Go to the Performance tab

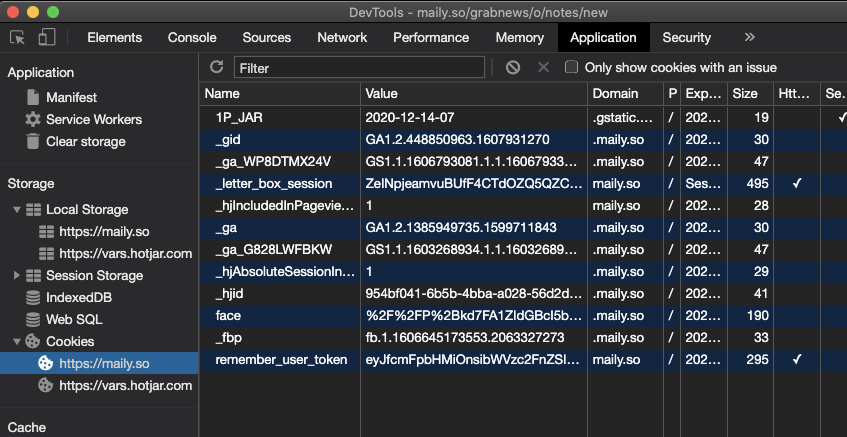(x=431, y=37)
